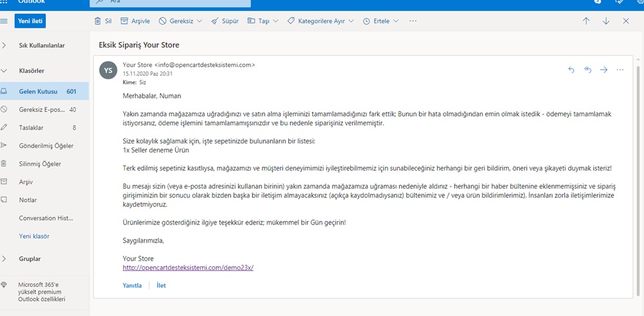
Task: Click the Reply arrow icon in message header
Action: (x=571, y=70)
